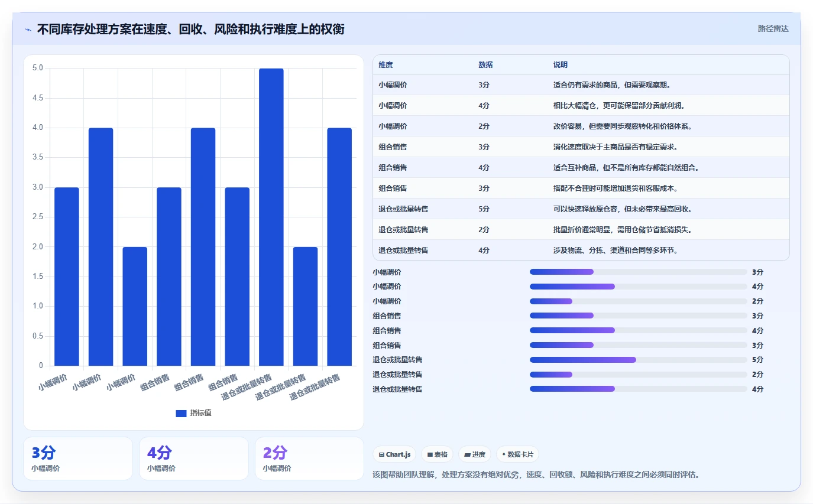Click 4分 in the 涉及物流 table row
The image size is (813, 504).
(484, 251)
